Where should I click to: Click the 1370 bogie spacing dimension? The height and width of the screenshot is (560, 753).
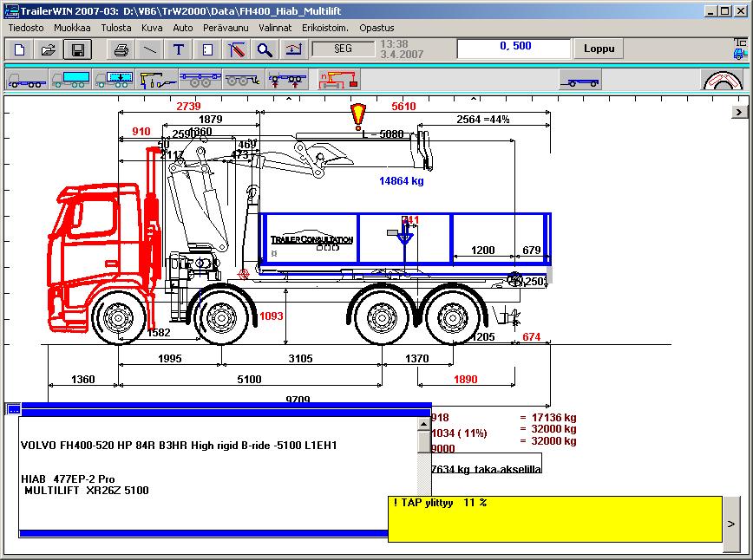pos(416,359)
